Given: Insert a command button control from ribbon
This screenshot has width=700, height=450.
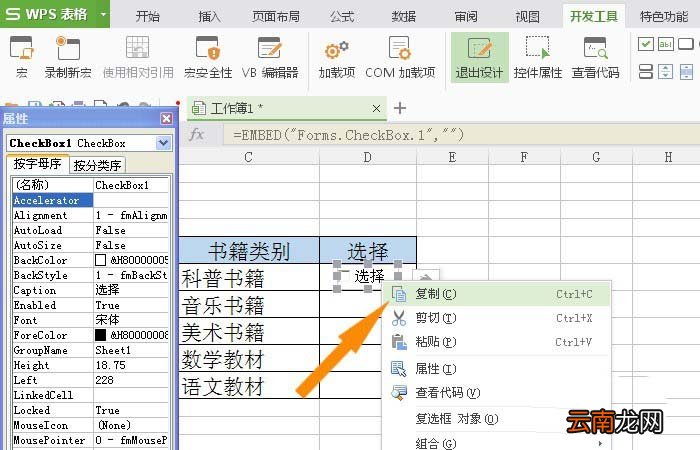Looking at the screenshot, I should coord(686,44).
